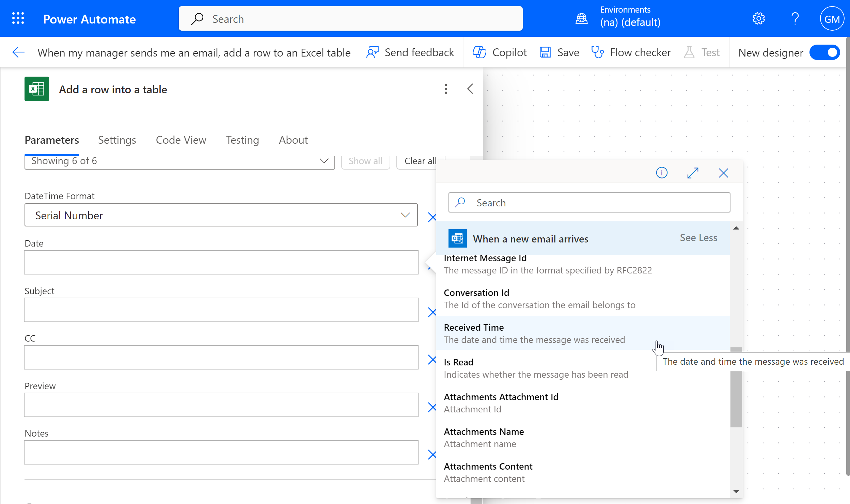
Task: Toggle the New designer switch off
Action: point(825,52)
